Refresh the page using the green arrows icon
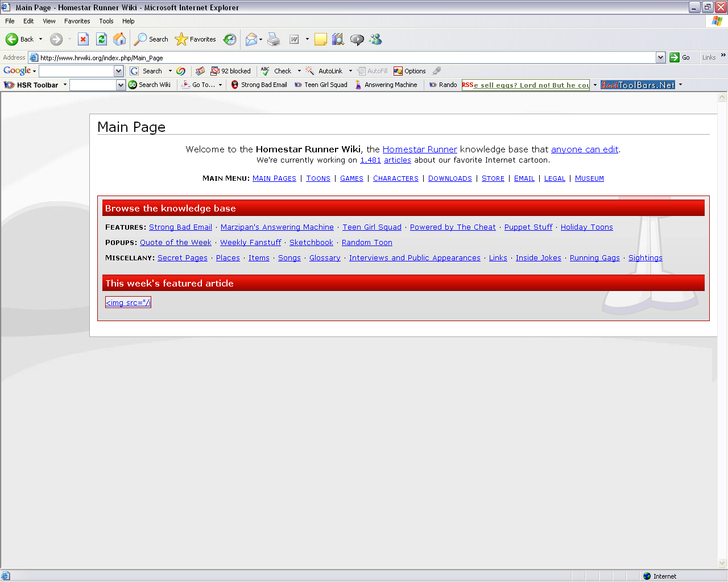 pos(101,39)
